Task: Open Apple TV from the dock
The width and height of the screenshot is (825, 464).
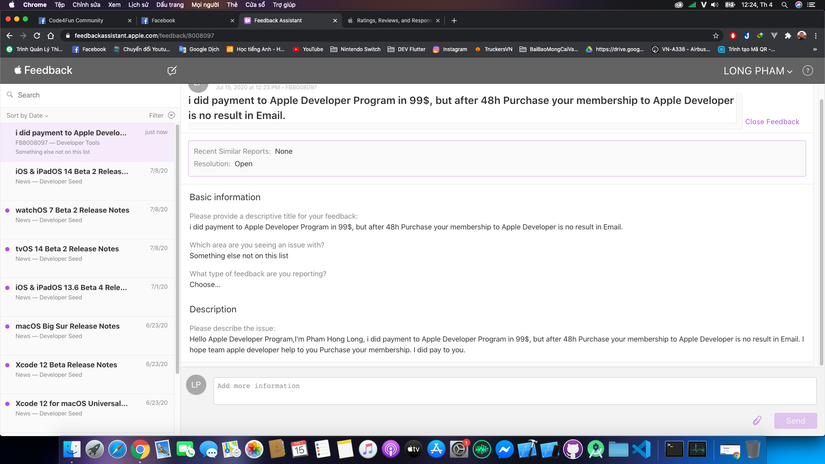Action: [x=414, y=449]
